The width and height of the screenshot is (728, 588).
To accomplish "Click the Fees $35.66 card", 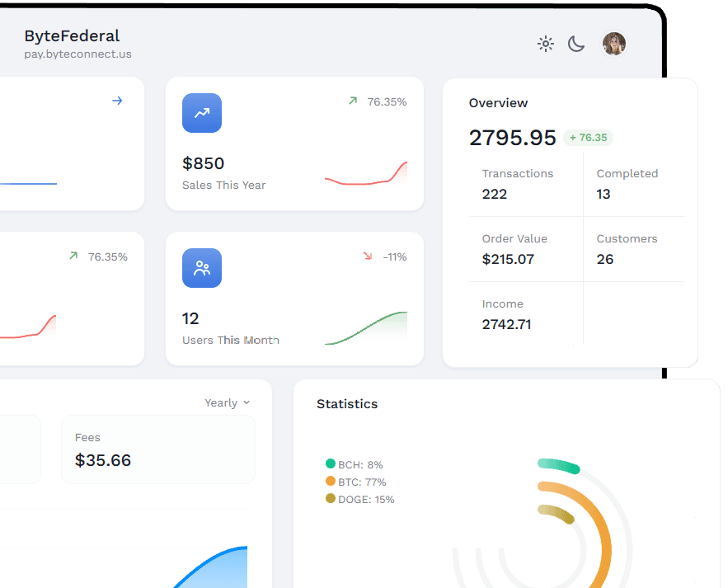I will tap(158, 449).
